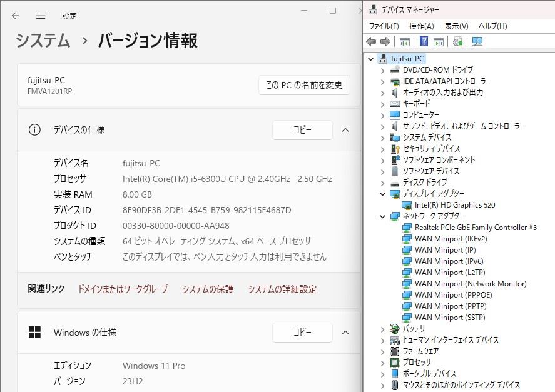Open システムの詳細設定 link
This screenshot has width=555, height=392.
[282, 289]
